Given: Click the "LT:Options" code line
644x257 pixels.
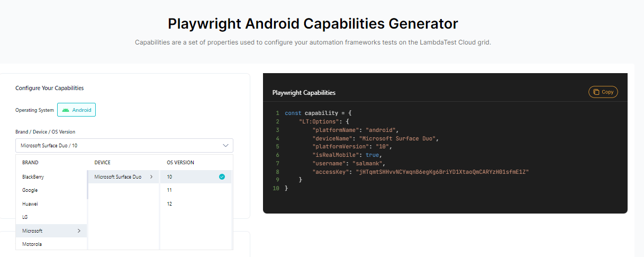Looking at the screenshot, I should coord(324,121).
